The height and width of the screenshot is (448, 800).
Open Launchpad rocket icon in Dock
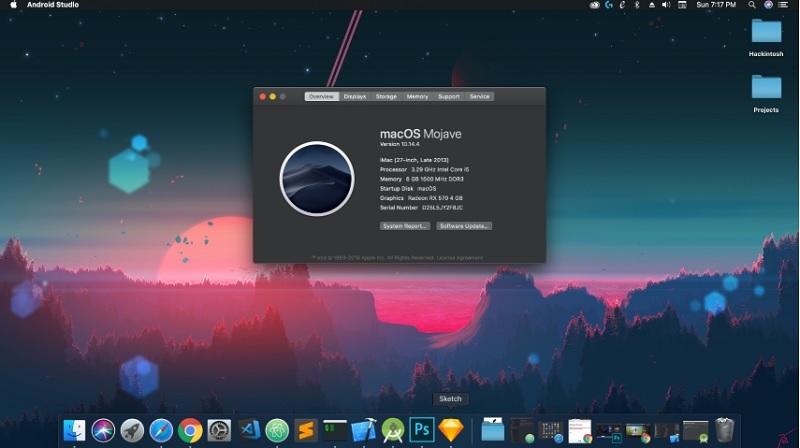coord(132,430)
